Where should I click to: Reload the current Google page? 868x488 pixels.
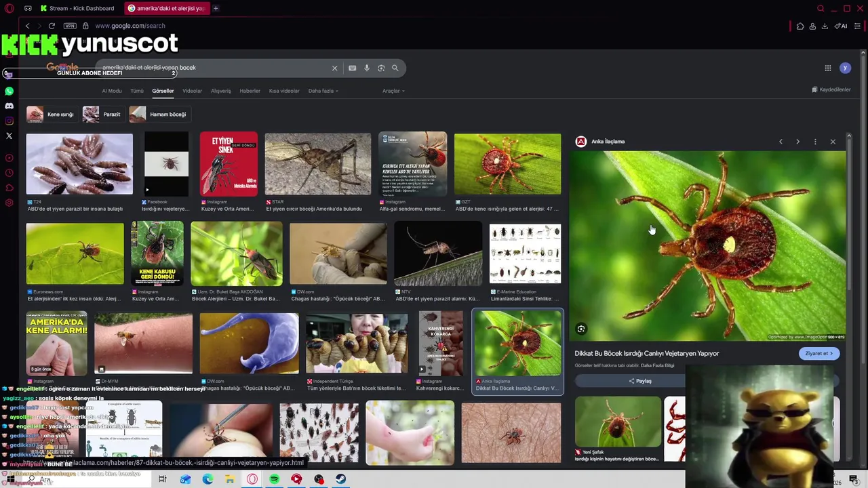point(51,26)
